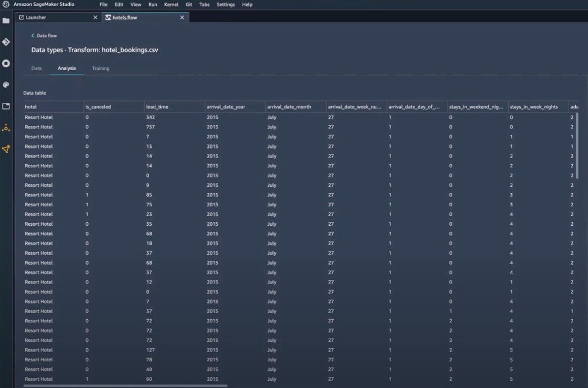The height and width of the screenshot is (388, 588).
Task: Click the arrival_date_week_nu... column header
Action: coord(356,107)
